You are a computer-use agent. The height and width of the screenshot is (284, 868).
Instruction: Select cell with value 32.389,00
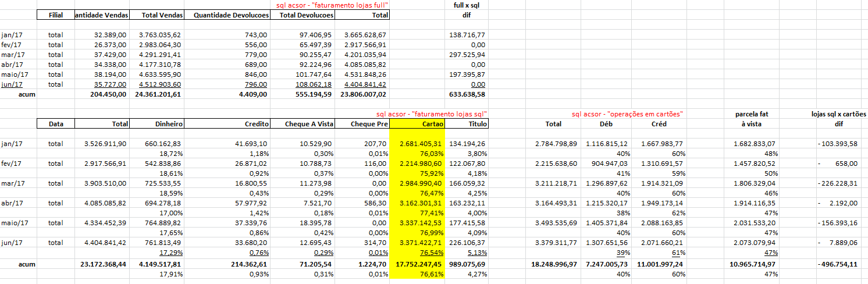(x=109, y=35)
